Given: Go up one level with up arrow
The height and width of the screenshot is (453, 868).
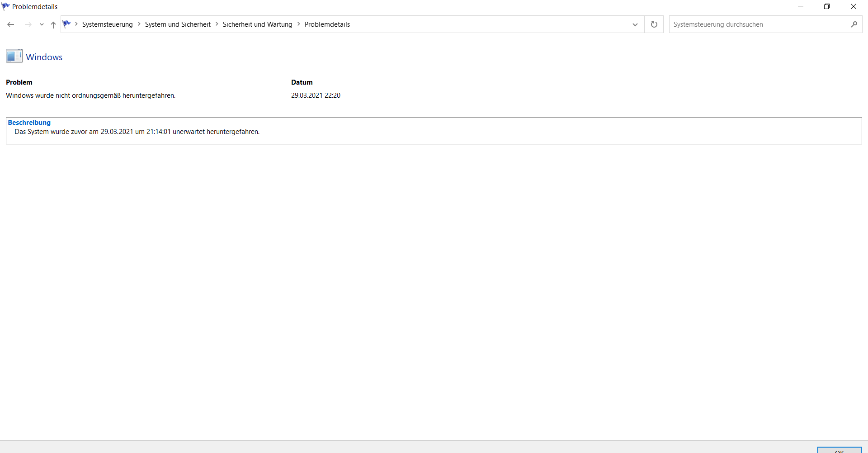Looking at the screenshot, I should pos(53,24).
